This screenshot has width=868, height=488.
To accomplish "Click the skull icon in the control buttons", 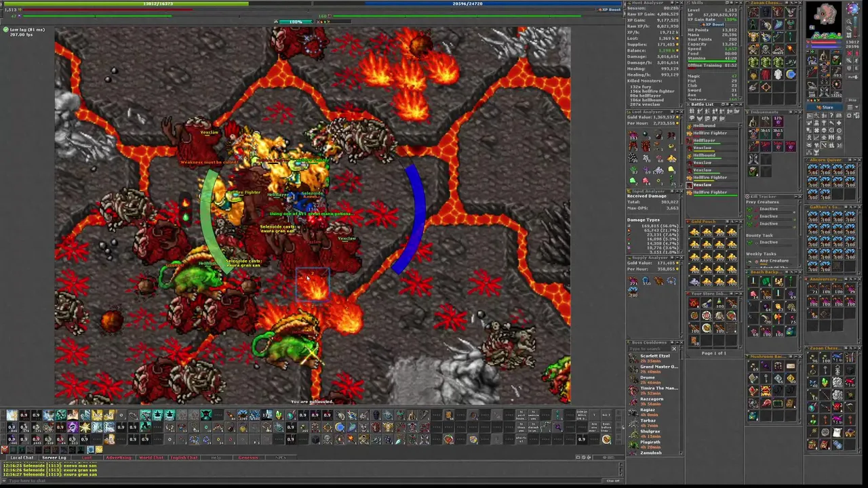I will pyautogui.click(x=824, y=130).
